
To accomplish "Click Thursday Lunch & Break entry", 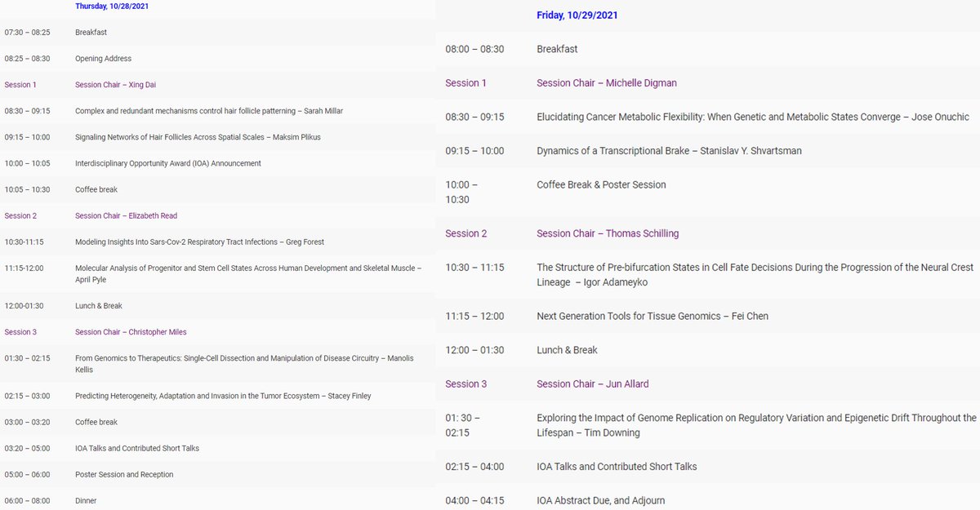I will pyautogui.click(x=98, y=306).
